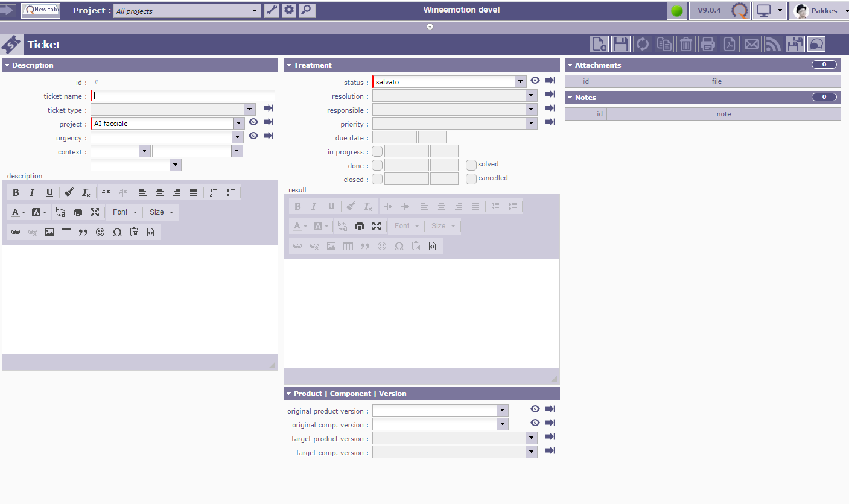Insert special character (Omega) in description editor
849x504 pixels.
(x=117, y=232)
